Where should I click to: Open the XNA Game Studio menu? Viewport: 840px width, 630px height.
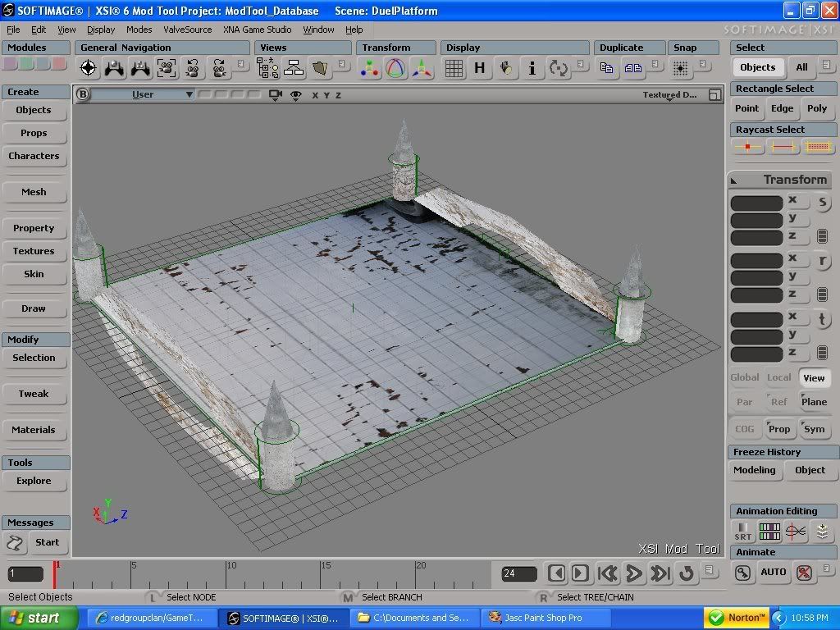tap(258, 30)
